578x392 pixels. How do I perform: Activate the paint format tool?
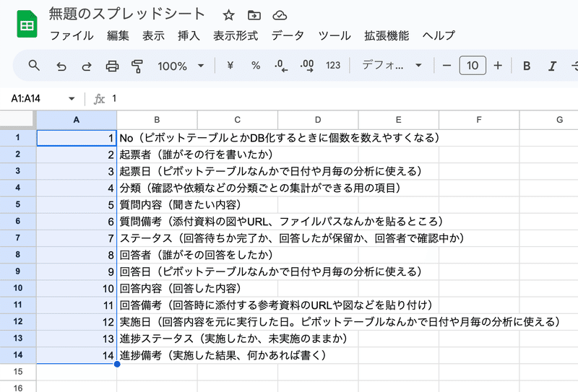(x=137, y=66)
